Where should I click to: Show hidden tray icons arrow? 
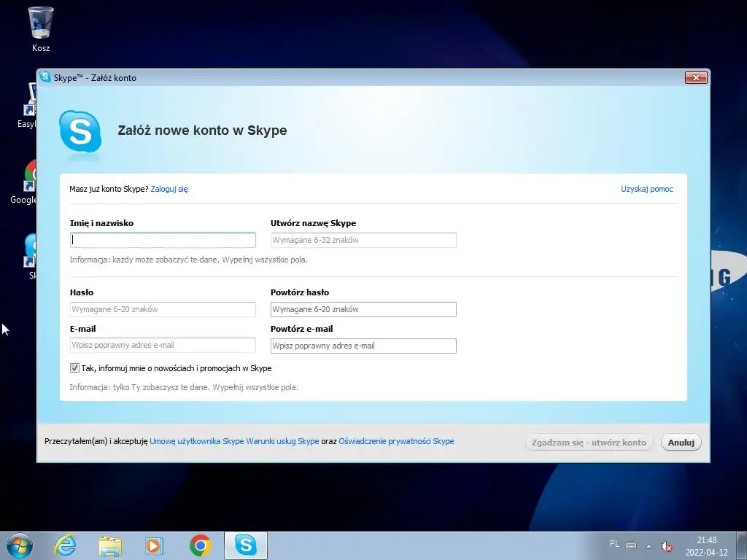pyautogui.click(x=649, y=545)
